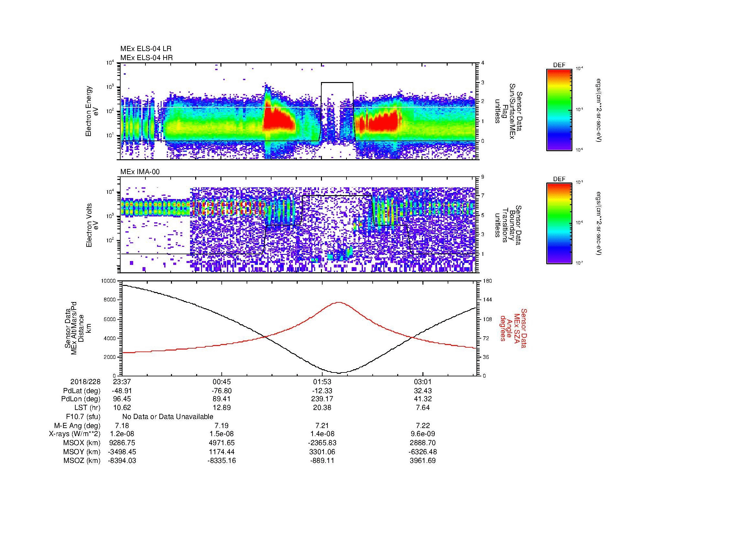Click the MEx IMA-00 panel title

(140, 172)
